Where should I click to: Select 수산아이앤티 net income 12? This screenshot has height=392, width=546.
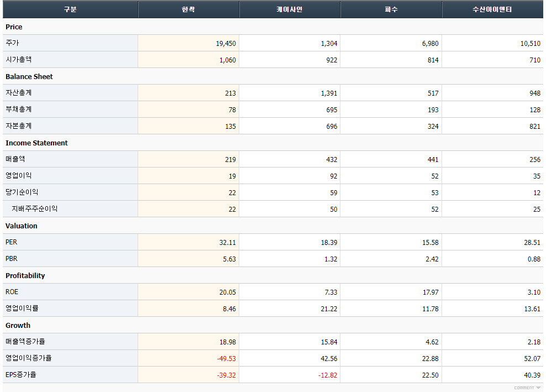pos(537,193)
